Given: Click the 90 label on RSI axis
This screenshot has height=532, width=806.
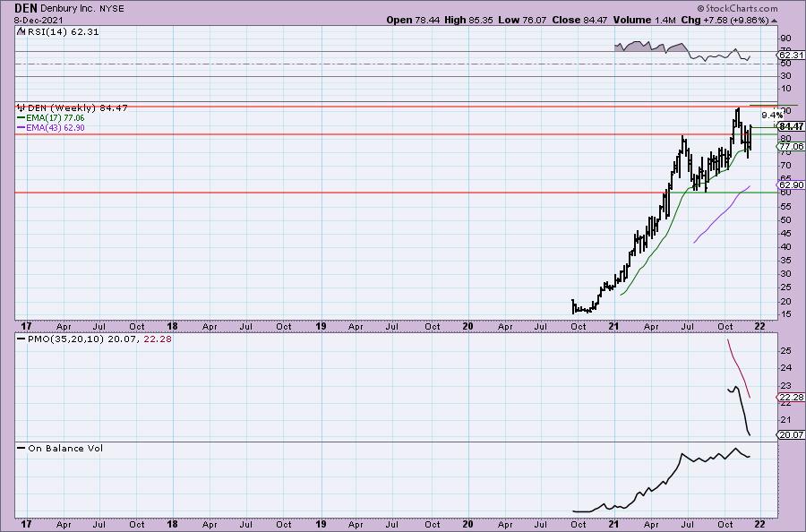Looking at the screenshot, I should pos(785,39).
